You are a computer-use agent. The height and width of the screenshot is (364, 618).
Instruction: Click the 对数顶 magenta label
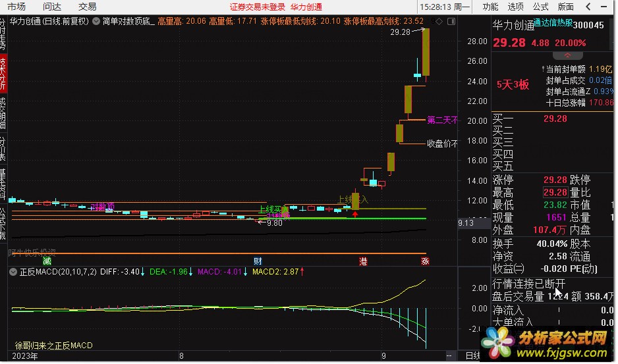coord(102,207)
